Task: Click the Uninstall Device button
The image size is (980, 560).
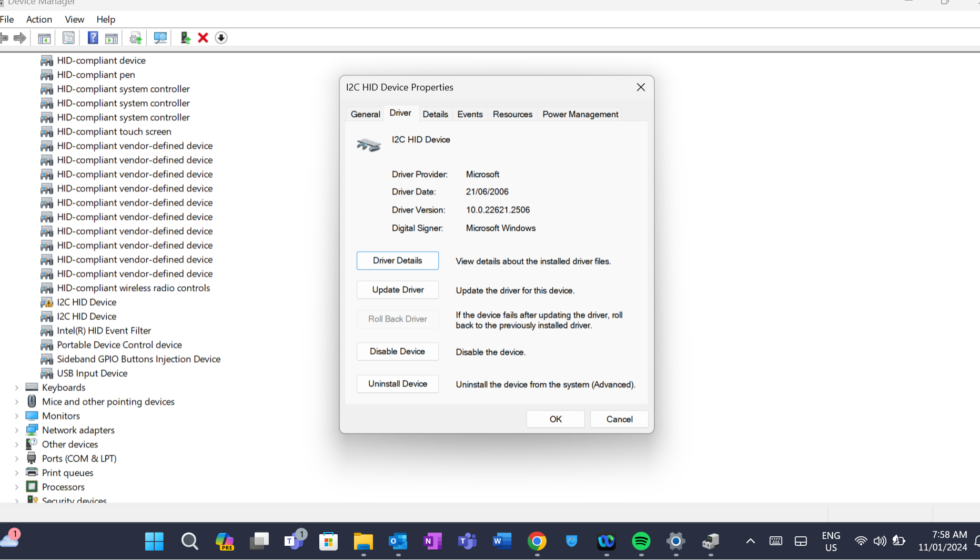Action: [397, 384]
